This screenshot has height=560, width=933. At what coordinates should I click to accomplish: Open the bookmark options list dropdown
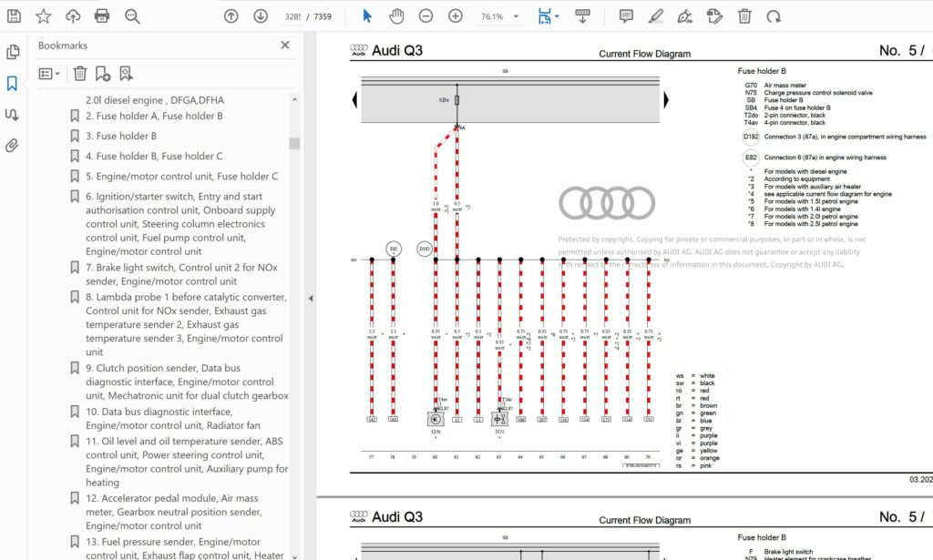tap(49, 74)
